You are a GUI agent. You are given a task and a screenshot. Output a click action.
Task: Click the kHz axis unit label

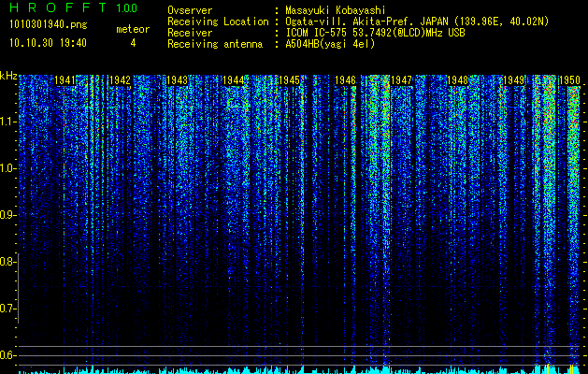coord(8,76)
